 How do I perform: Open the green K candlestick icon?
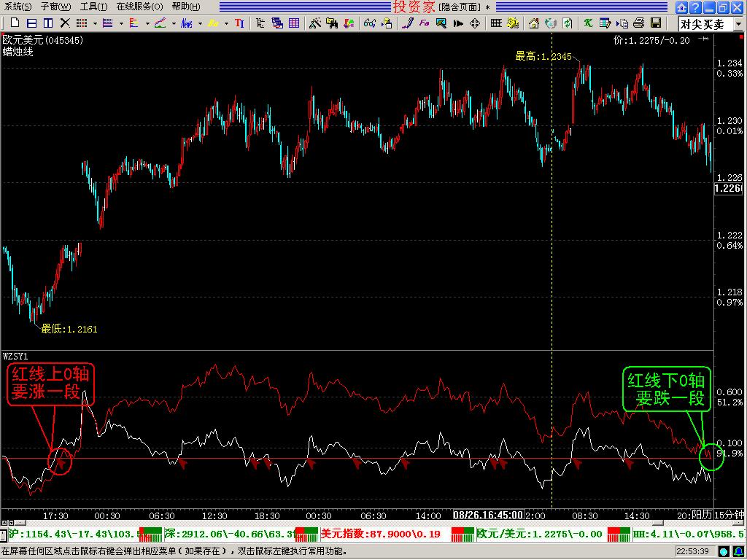coord(589,23)
